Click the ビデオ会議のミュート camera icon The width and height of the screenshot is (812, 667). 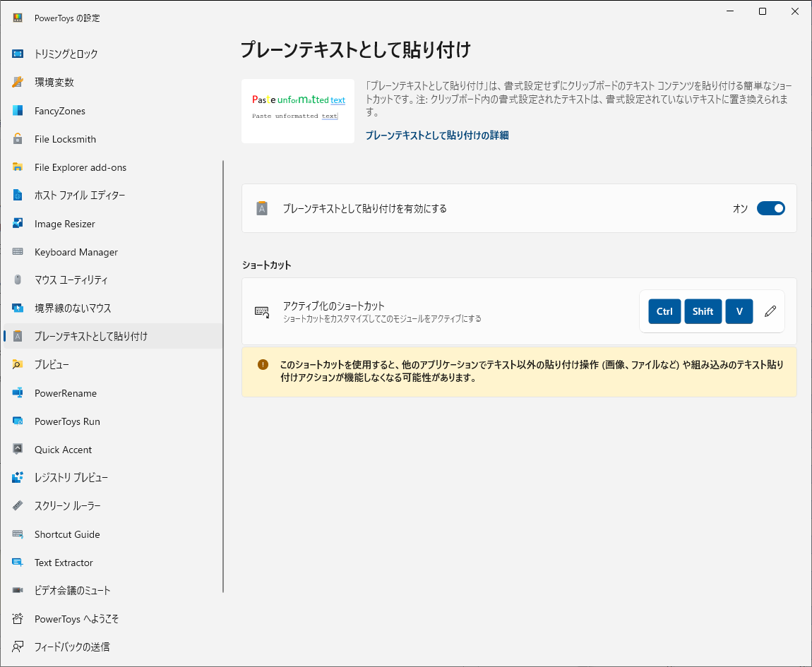18,590
